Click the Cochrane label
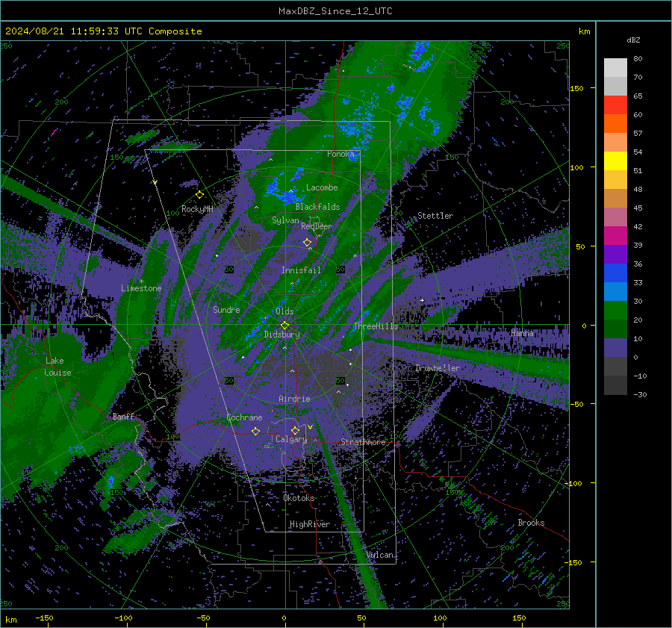This screenshot has width=672, height=628. 244,417
